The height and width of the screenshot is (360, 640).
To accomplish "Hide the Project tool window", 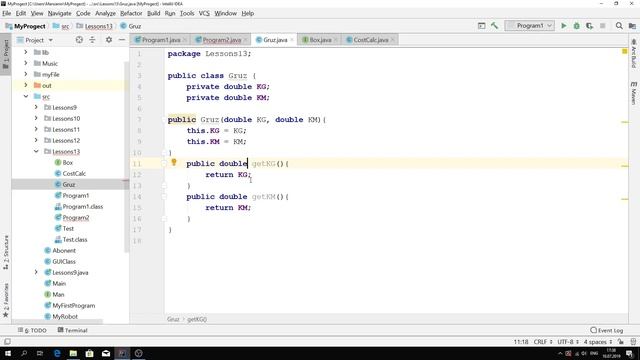I will point(122,40).
